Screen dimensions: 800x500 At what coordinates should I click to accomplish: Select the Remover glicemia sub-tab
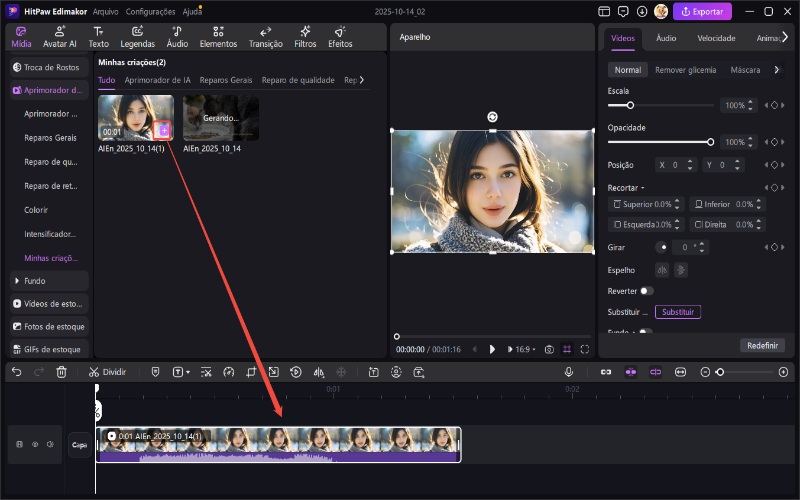click(x=685, y=70)
